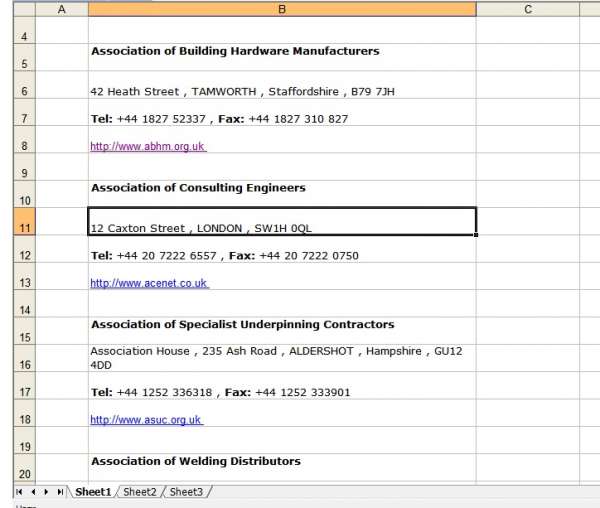The width and height of the screenshot is (600, 508).
Task: Open the abhm.org.uk hyperlink
Action: pos(148,146)
